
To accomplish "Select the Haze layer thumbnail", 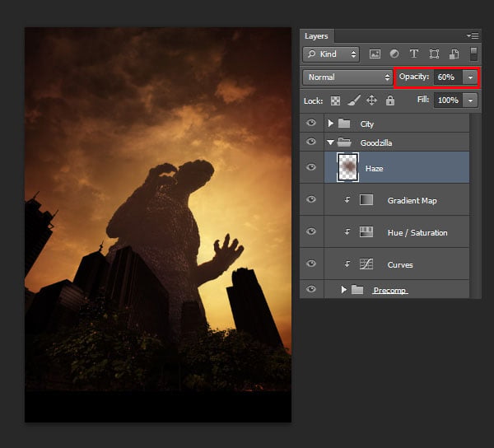I will 347,167.
